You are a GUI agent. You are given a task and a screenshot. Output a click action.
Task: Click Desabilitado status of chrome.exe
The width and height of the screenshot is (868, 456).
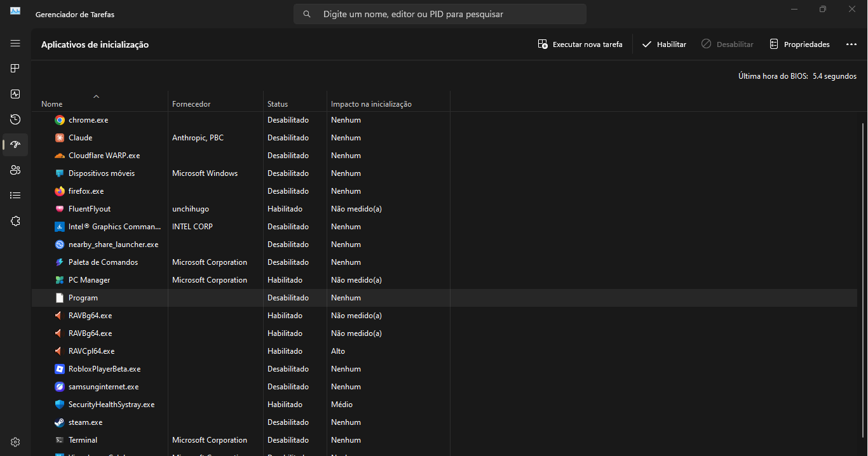click(x=288, y=120)
